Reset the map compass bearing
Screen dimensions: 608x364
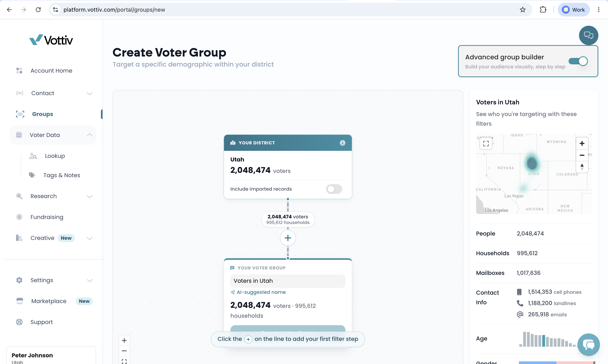[x=582, y=167]
